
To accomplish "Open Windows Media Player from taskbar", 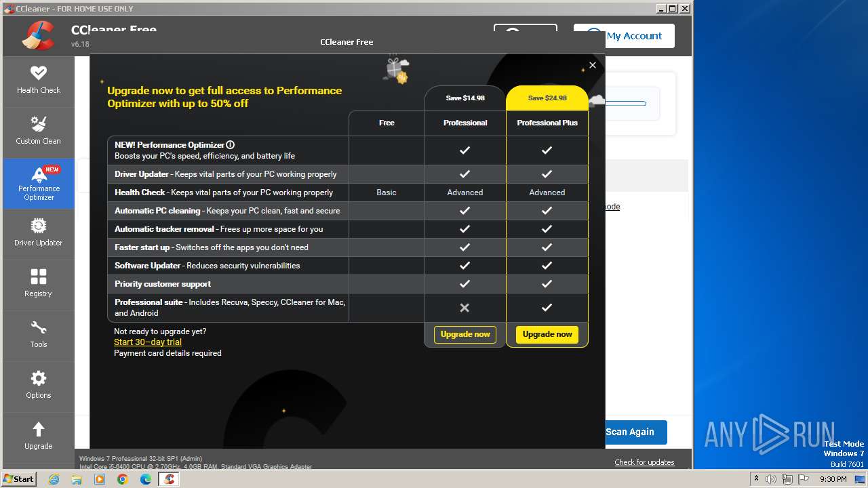I will pos(100,479).
